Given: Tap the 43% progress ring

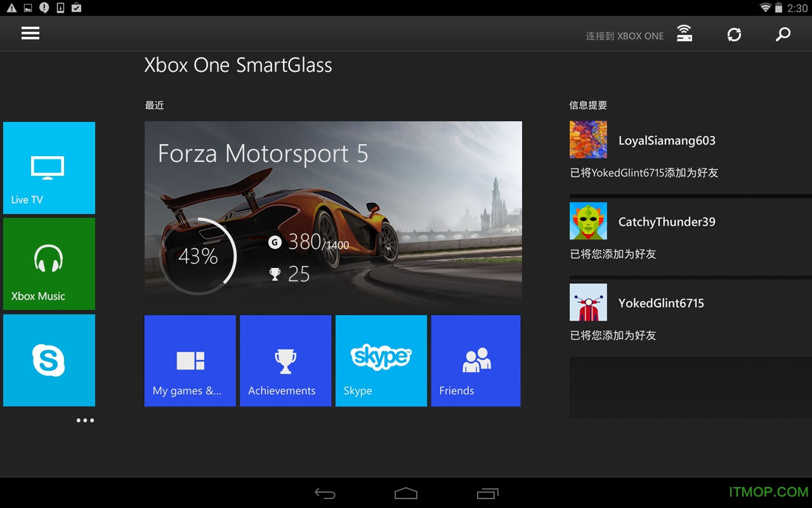Looking at the screenshot, I should [x=198, y=257].
